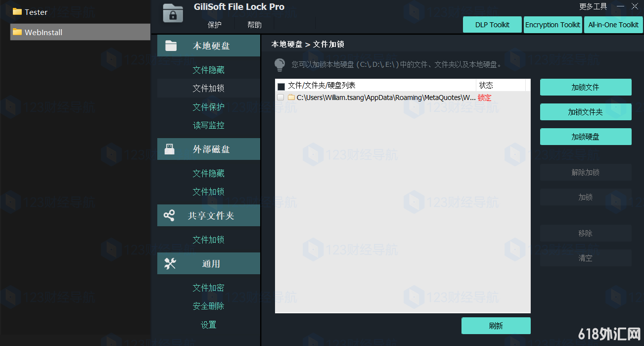The height and width of the screenshot is (346, 644).
Task: Open the 保护 menu
Action: click(215, 25)
